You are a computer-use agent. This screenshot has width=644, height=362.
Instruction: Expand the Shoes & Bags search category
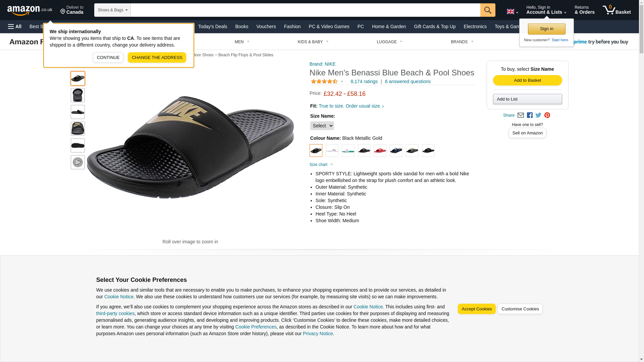[x=112, y=10]
